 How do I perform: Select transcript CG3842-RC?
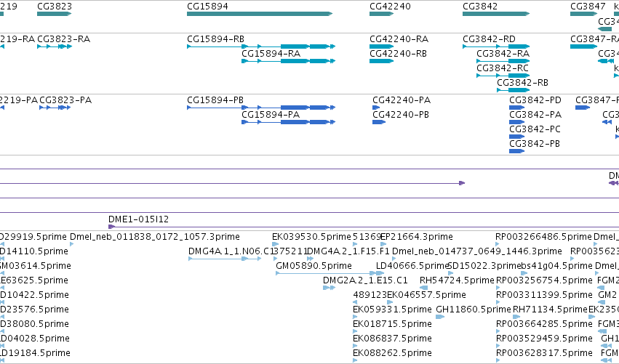(x=503, y=76)
